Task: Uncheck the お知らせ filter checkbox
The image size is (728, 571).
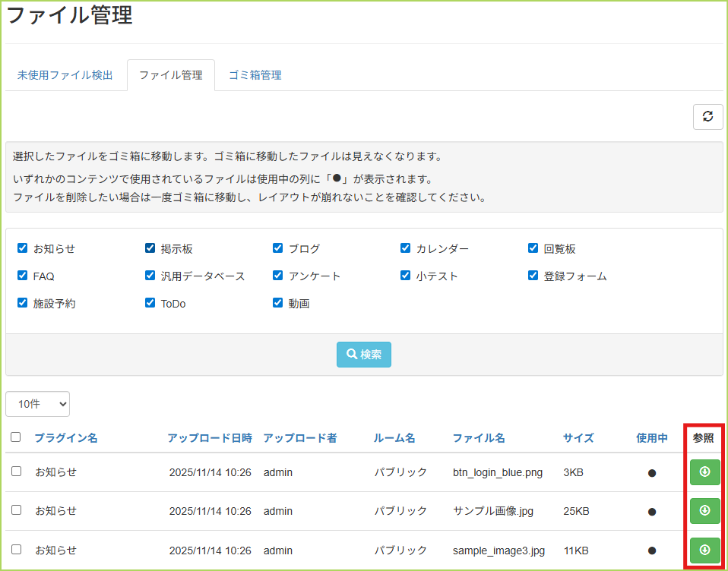Action: coord(23,248)
